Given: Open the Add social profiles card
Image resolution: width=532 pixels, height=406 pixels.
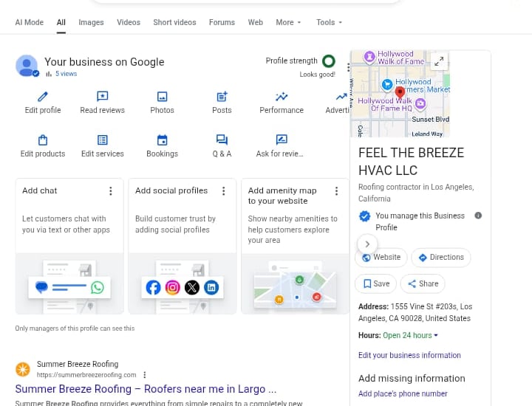Looking at the screenshot, I should [183, 247].
